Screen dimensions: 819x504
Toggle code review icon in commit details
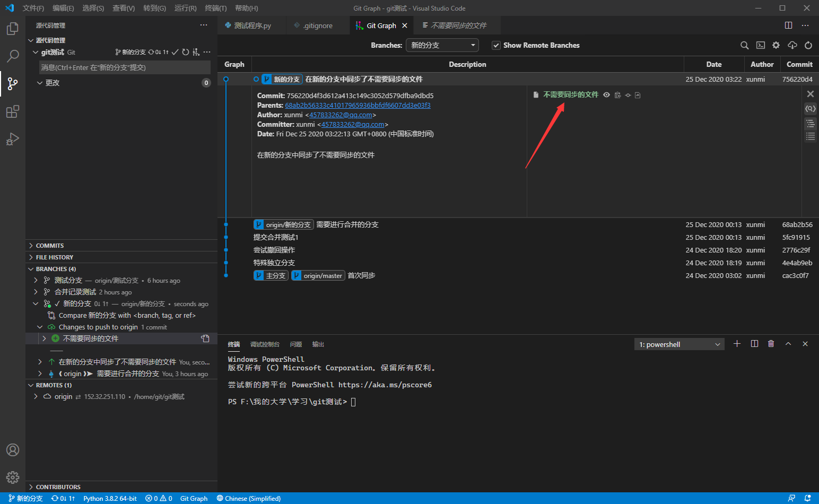pyautogui.click(x=811, y=108)
